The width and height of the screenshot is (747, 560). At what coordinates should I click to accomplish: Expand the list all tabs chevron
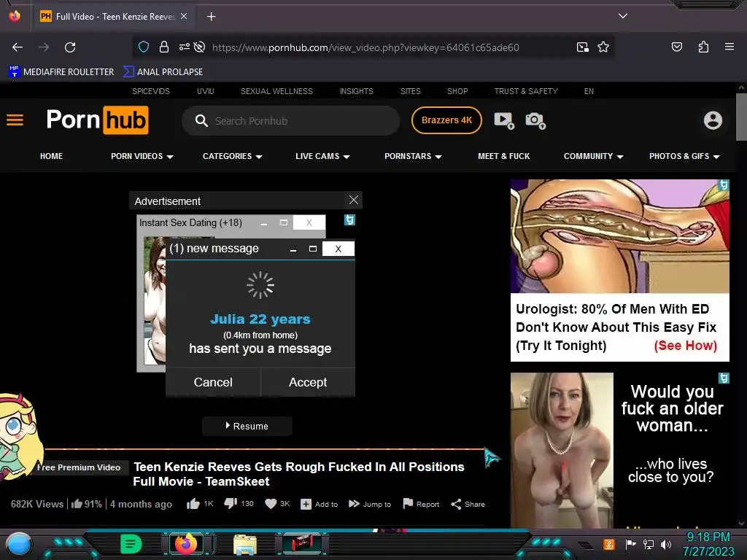click(623, 16)
